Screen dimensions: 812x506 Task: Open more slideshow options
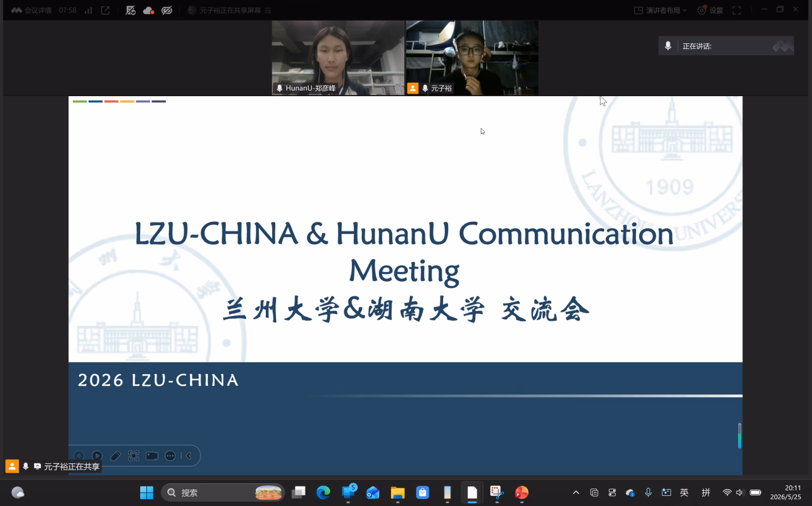(170, 456)
